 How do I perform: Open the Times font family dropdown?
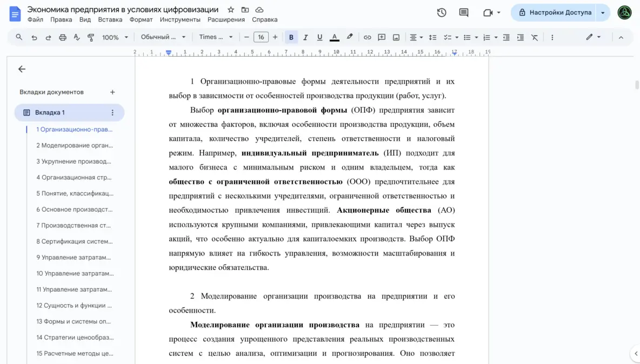pos(216,37)
